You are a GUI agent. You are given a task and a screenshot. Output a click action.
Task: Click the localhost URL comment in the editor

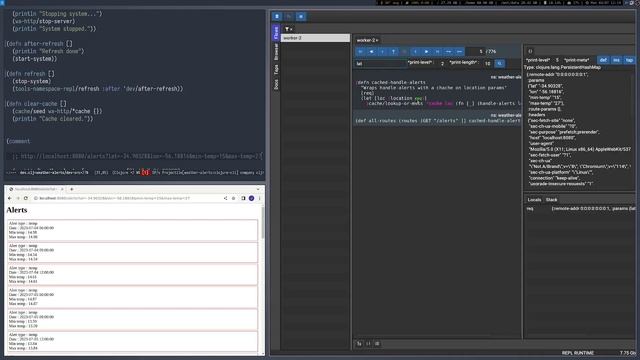pos(138,156)
